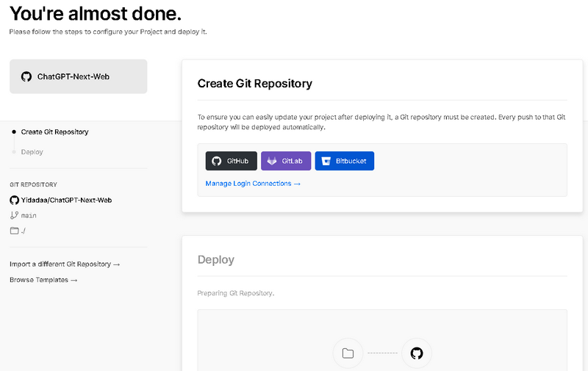Click GitHub logo in ChatGPT-Next-Web card
Image resolution: width=588 pixels, height=371 pixels.
[x=26, y=77]
